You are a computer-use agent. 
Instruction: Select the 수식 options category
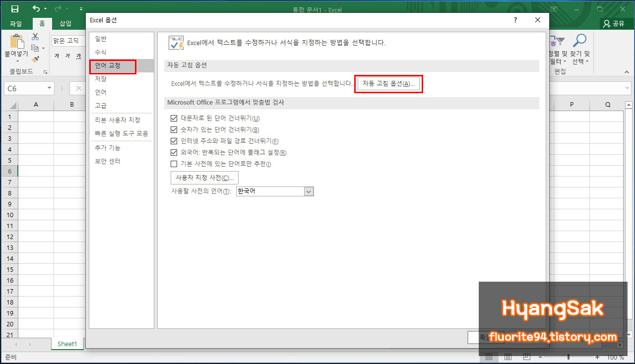coord(122,52)
